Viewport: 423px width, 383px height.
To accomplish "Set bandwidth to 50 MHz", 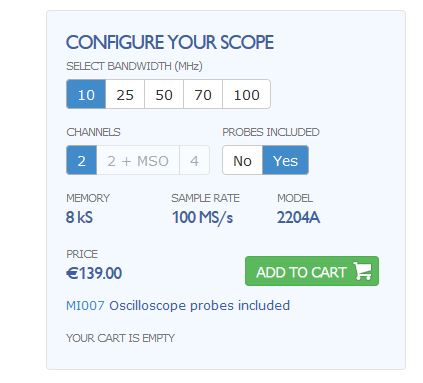I will point(164,94).
